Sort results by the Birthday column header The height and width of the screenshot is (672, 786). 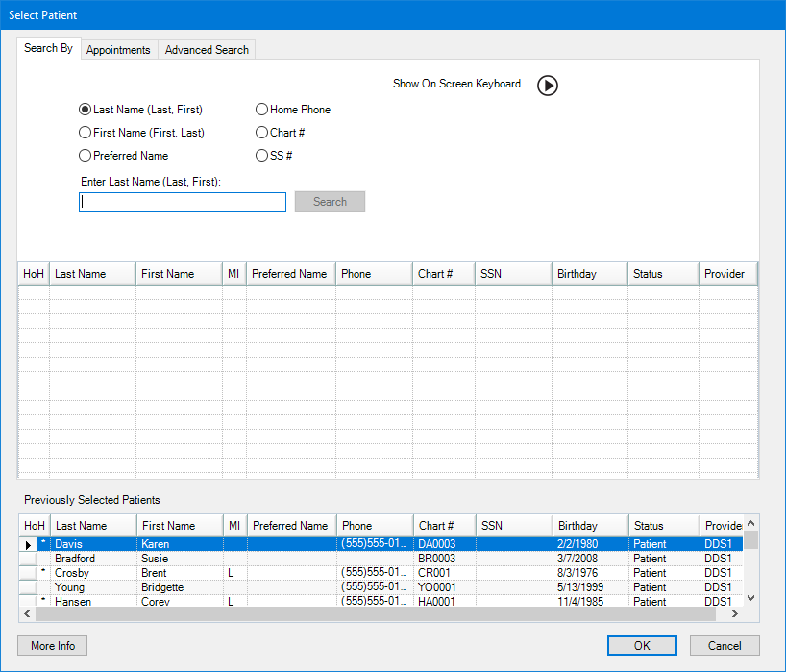[589, 274]
